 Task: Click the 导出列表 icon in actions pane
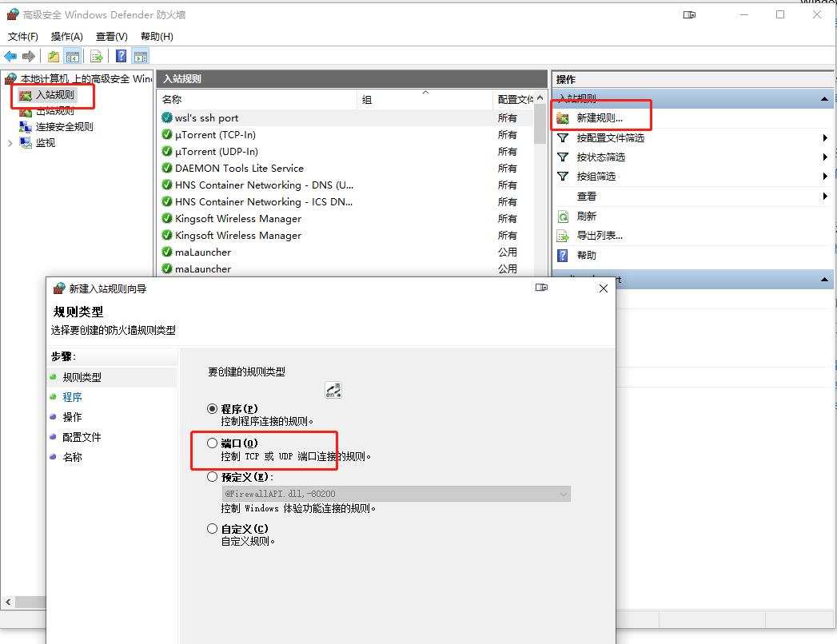[563, 236]
